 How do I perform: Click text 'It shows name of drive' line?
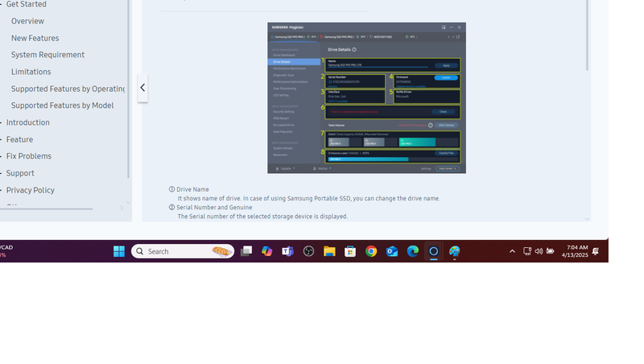[308, 198]
